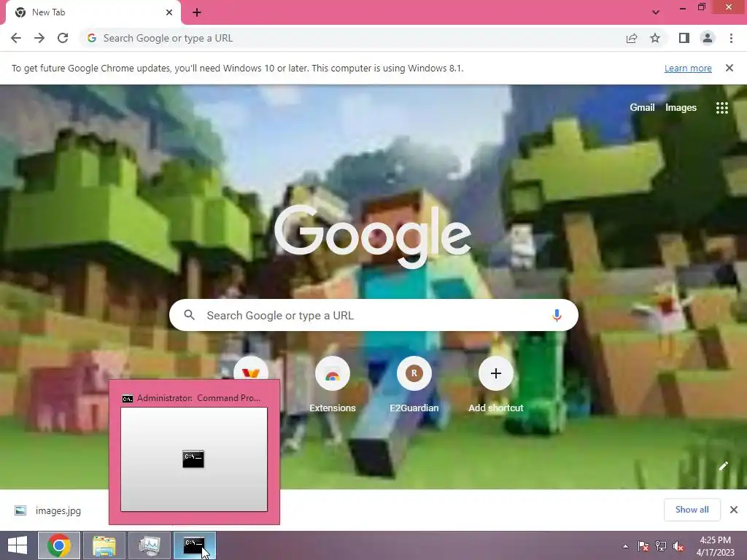Screen dimensions: 747x560
Task: Bookmark this tab with the star icon
Action: (x=655, y=38)
